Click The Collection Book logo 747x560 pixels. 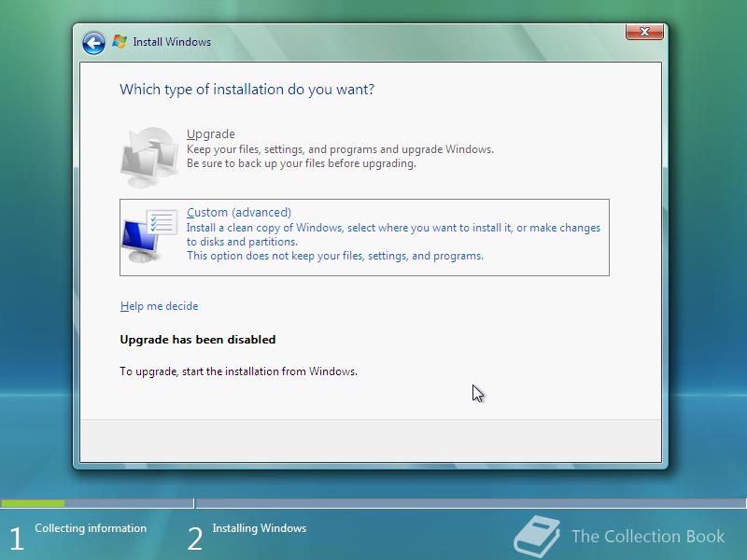pos(540,534)
